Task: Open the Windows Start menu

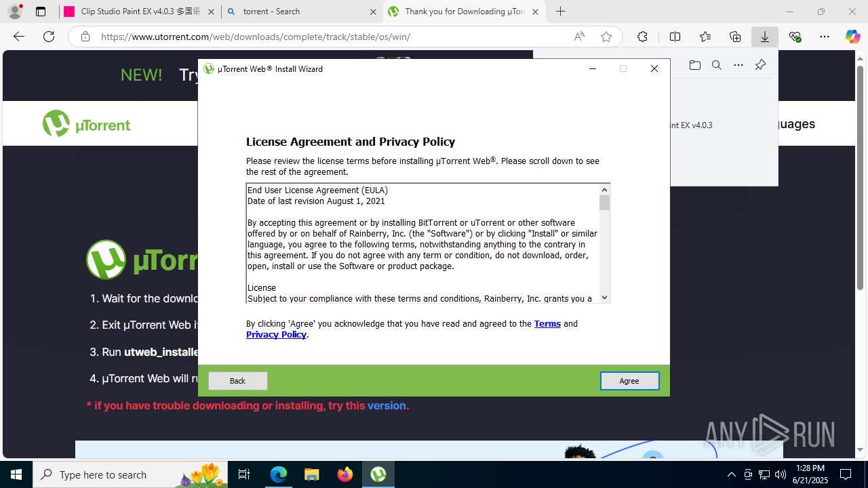Action: click(x=16, y=474)
